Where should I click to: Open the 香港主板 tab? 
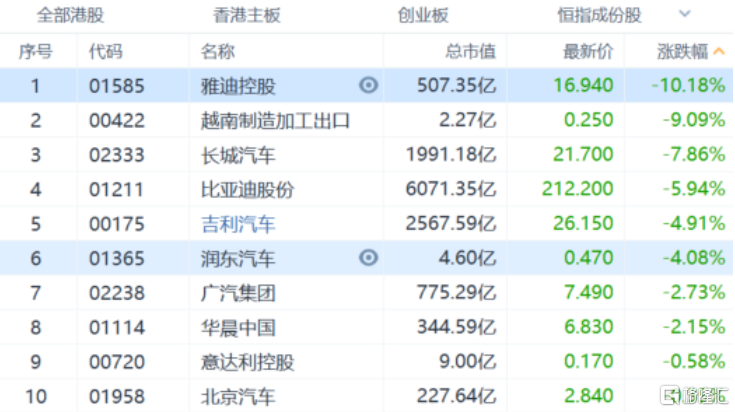tap(247, 16)
